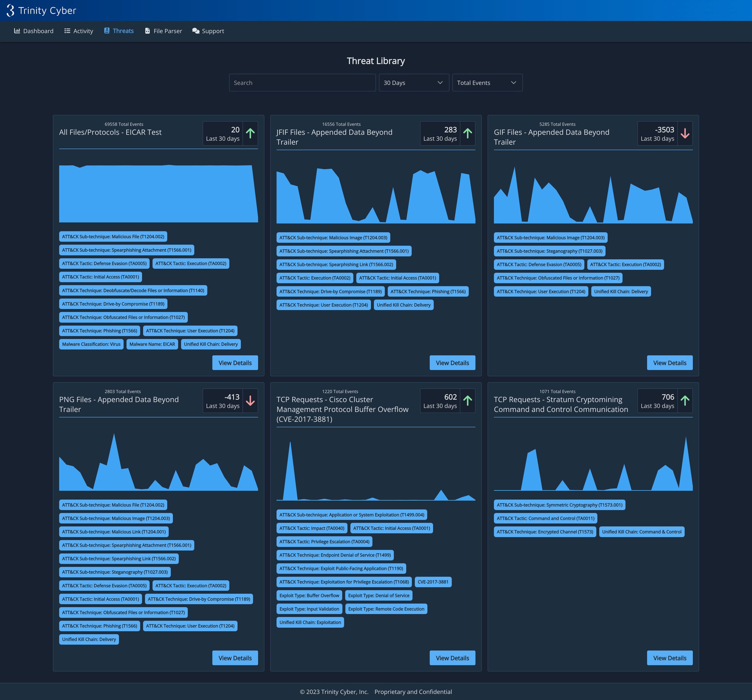Click Malicious Link (T1204.001) tag in PNG card
This screenshot has width=752, height=700.
114,531
